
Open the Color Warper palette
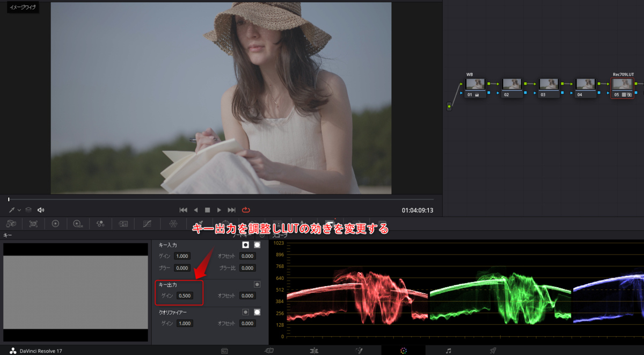click(173, 223)
